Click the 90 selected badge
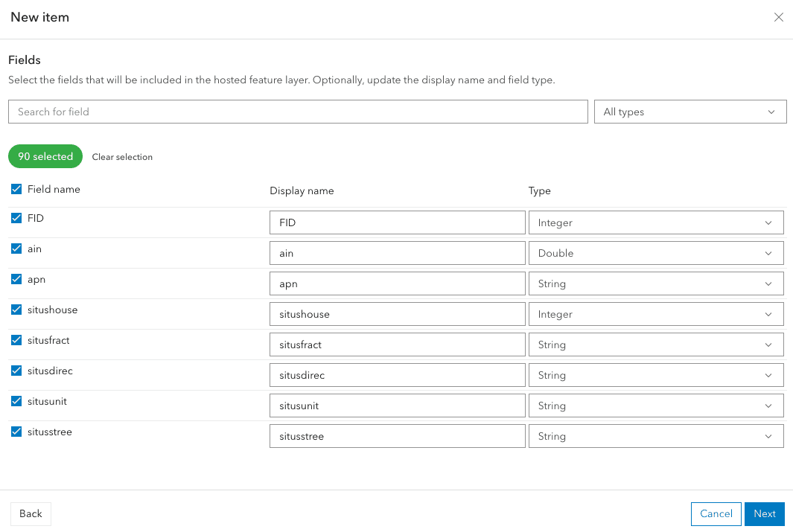 pos(45,156)
